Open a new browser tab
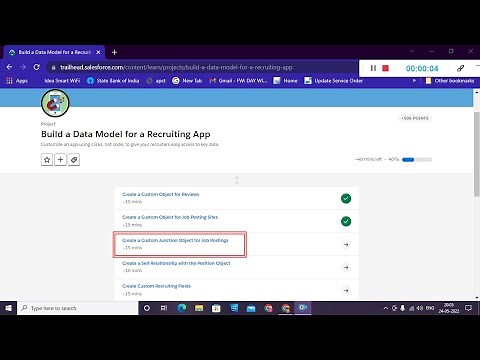The width and height of the screenshot is (480, 360). tap(114, 52)
